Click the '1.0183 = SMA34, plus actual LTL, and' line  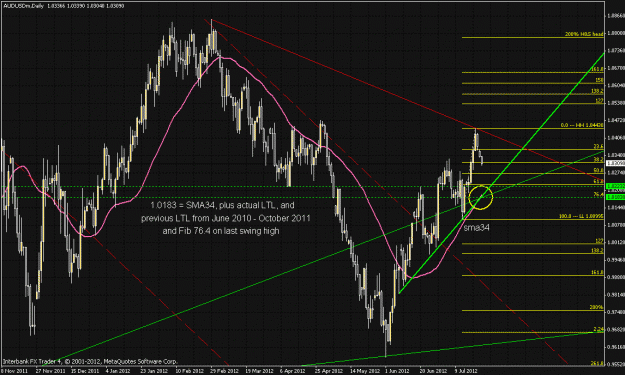pyautogui.click(x=222, y=206)
